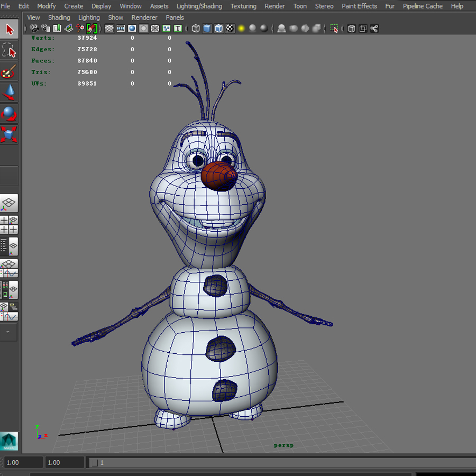Select the arrow Select tool
Screen dimensions: 476x476
pyautogui.click(x=9, y=29)
